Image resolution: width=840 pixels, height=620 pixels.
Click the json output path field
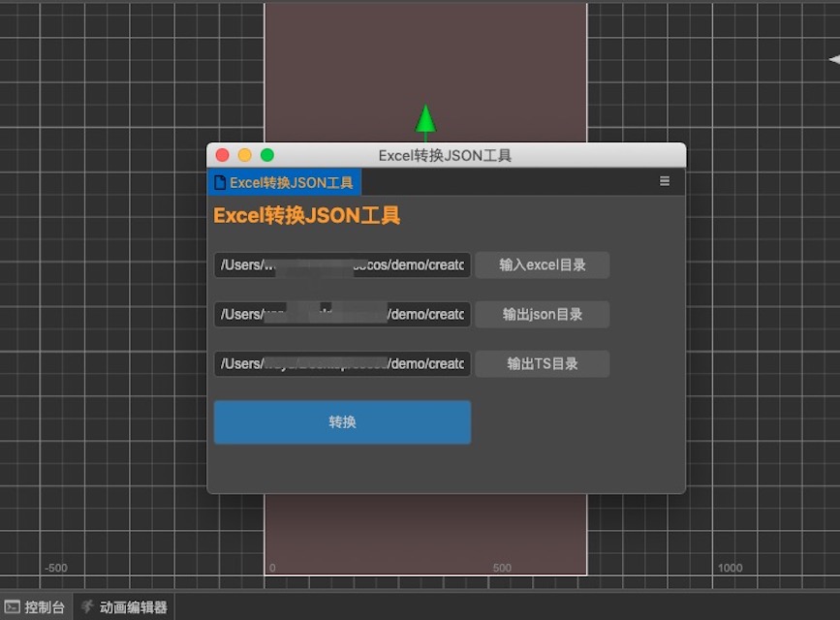click(x=341, y=314)
